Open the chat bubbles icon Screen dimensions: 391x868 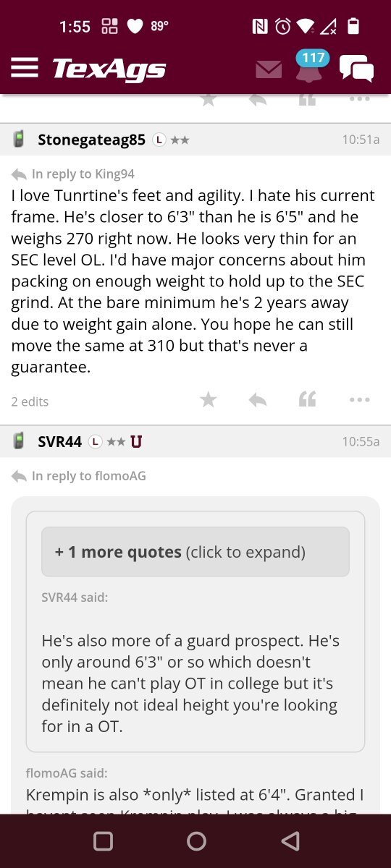[x=356, y=69]
